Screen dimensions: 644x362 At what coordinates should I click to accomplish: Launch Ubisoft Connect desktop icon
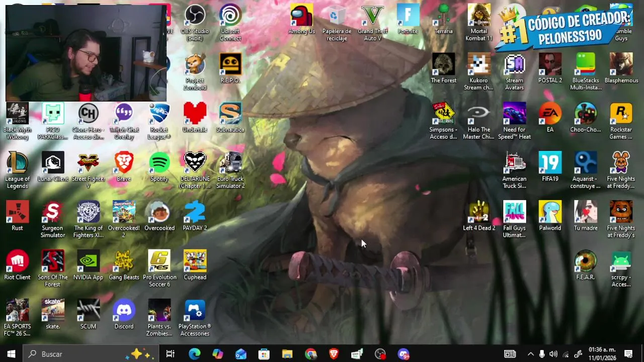click(230, 22)
